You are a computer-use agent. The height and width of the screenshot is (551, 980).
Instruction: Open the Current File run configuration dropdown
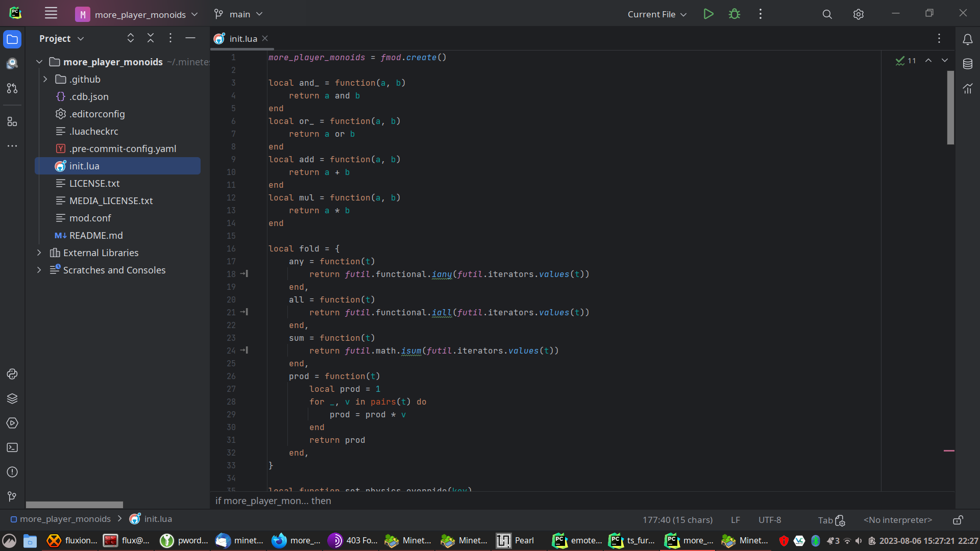pos(656,14)
